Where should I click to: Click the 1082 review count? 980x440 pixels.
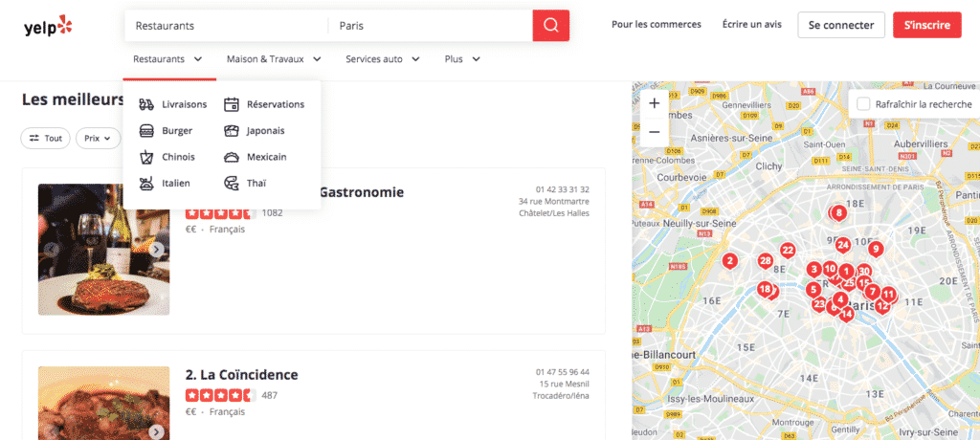pos(272,212)
